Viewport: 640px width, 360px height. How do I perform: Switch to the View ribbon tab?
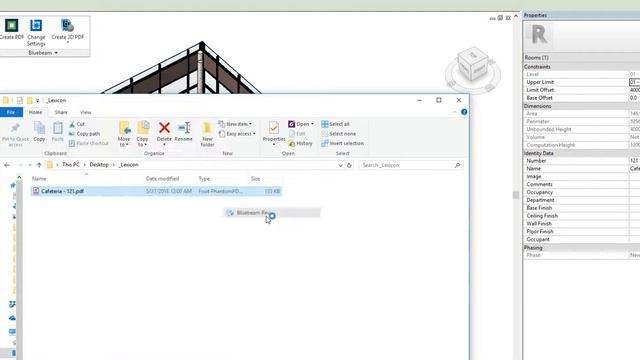(x=85, y=112)
